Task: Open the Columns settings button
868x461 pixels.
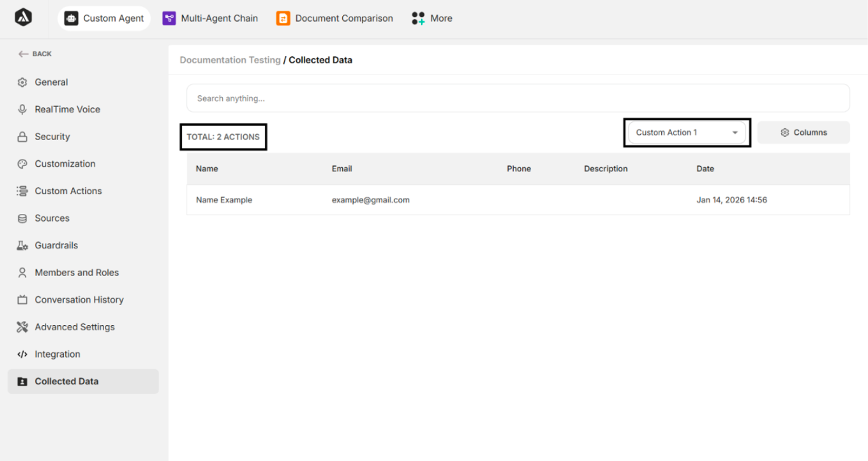Action: [x=803, y=133]
